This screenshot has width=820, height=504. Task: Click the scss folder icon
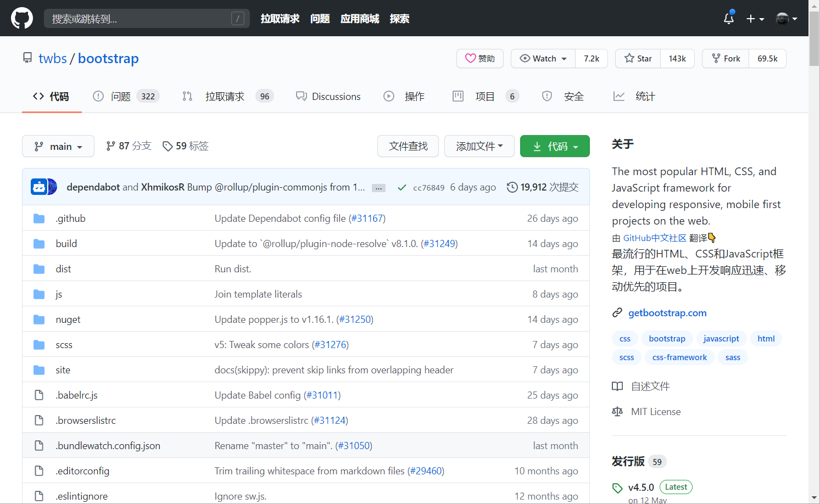38,344
